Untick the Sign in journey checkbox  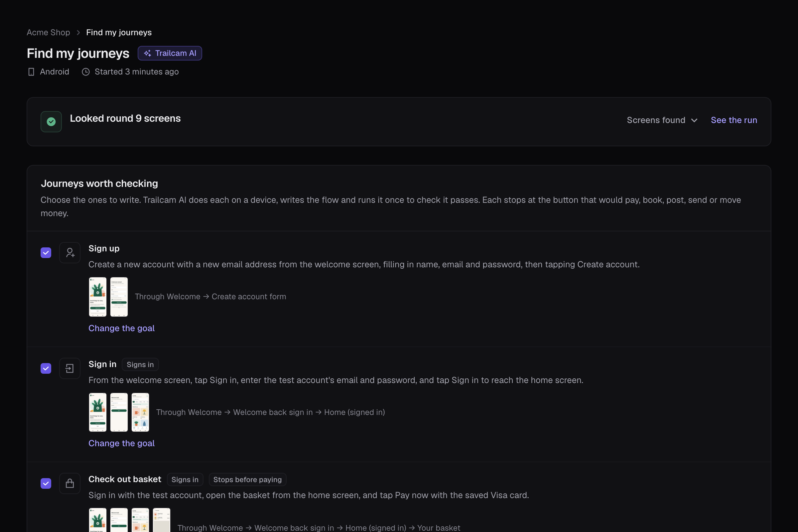[x=46, y=368]
